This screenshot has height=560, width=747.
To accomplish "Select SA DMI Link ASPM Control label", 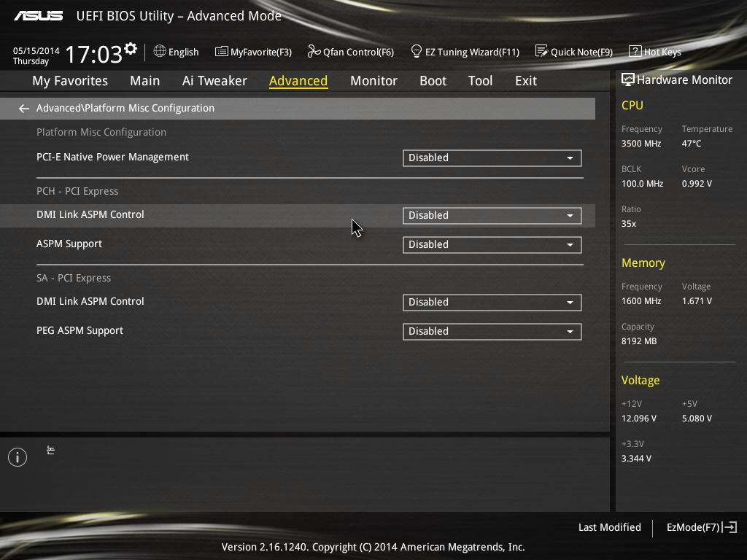I will (90, 301).
